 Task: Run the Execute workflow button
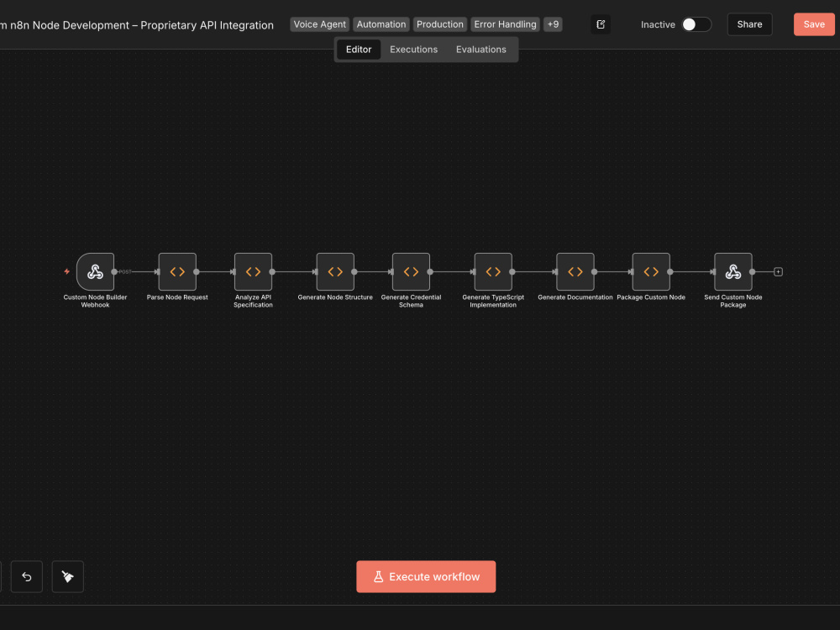click(x=426, y=576)
